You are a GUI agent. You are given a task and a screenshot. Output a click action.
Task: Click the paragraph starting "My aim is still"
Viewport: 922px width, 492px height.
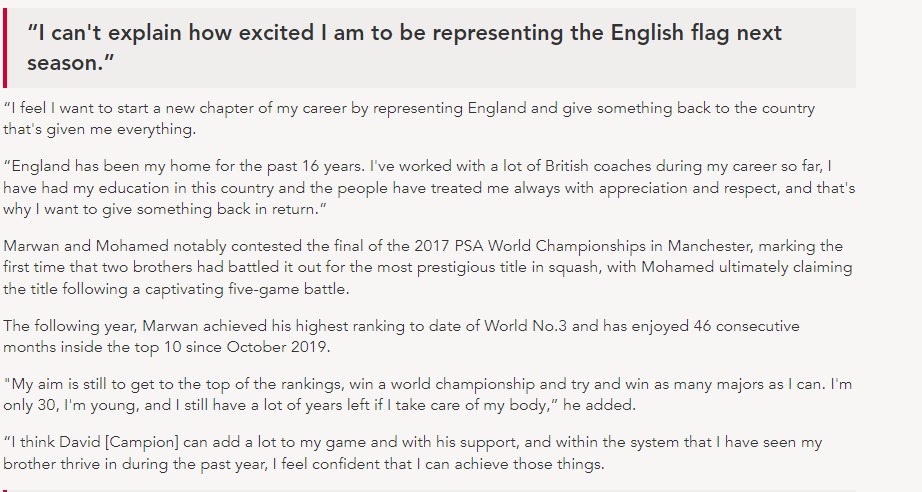point(427,394)
